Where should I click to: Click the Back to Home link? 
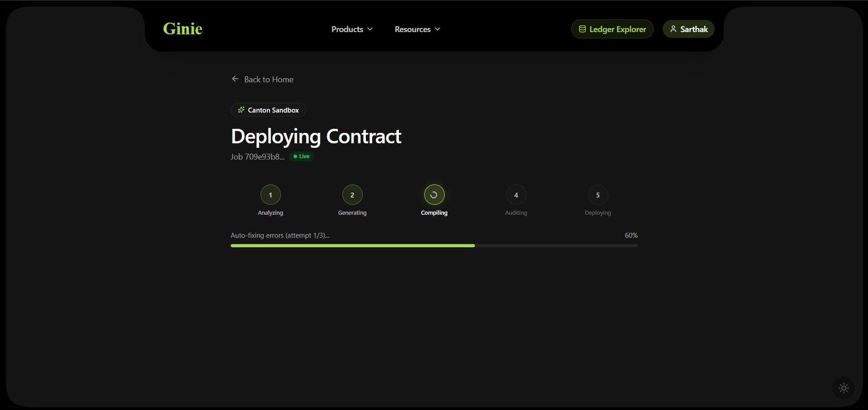262,79
